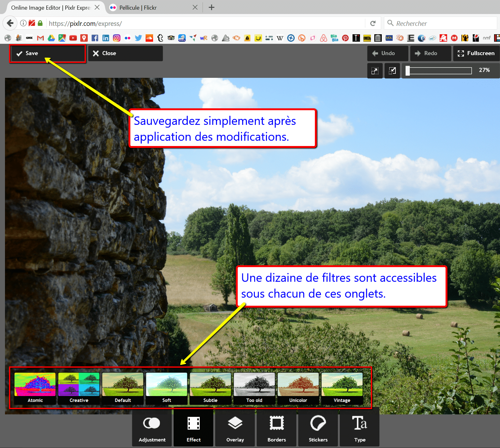Open the Borders tab
Viewport: 500px width, 448px height.
tap(277, 428)
